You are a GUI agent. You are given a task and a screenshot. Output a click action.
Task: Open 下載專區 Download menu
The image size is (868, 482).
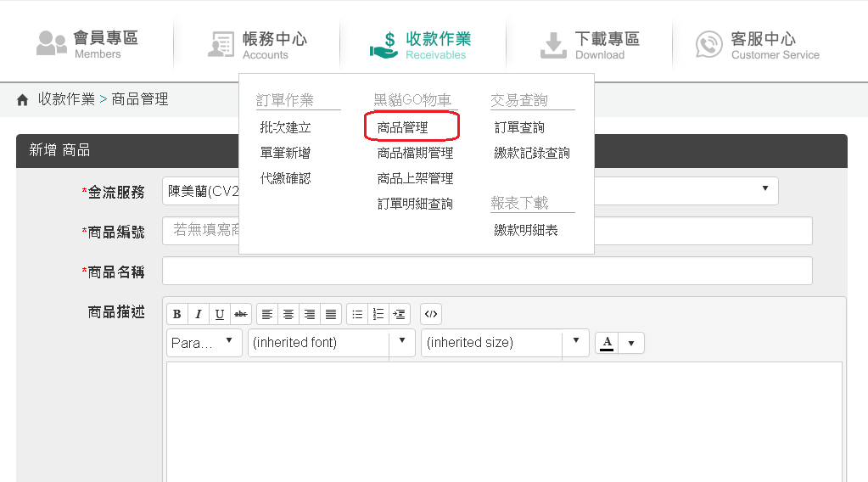click(590, 45)
